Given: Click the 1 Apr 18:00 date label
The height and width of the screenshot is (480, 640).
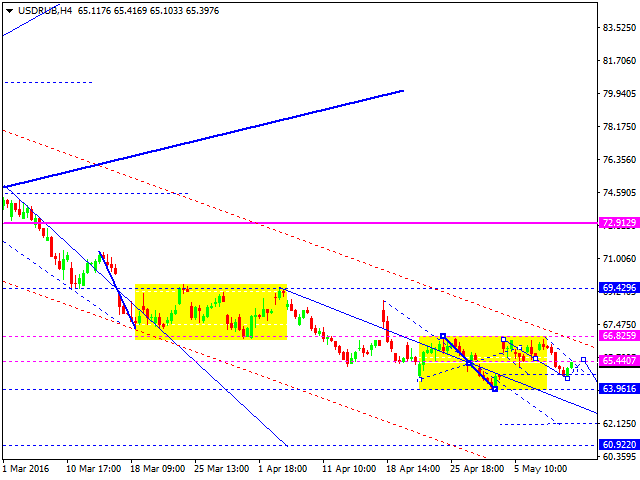Looking at the screenshot, I should click(282, 469).
